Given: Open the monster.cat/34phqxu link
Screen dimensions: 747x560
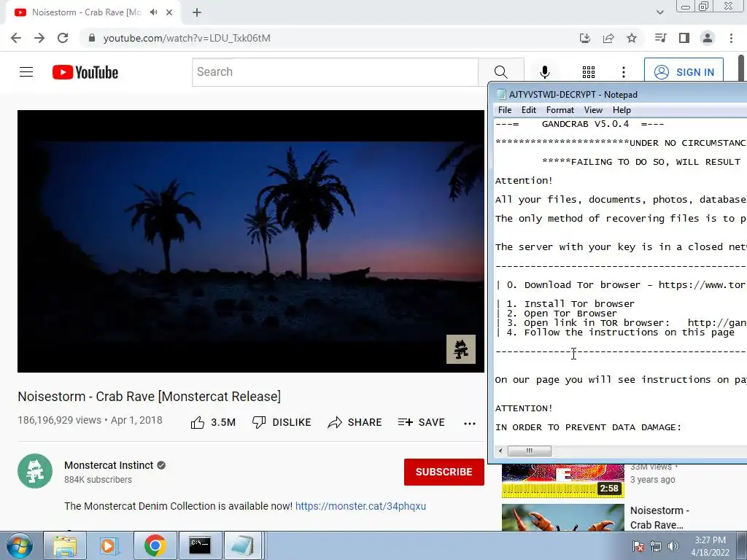Looking at the screenshot, I should 360,506.
